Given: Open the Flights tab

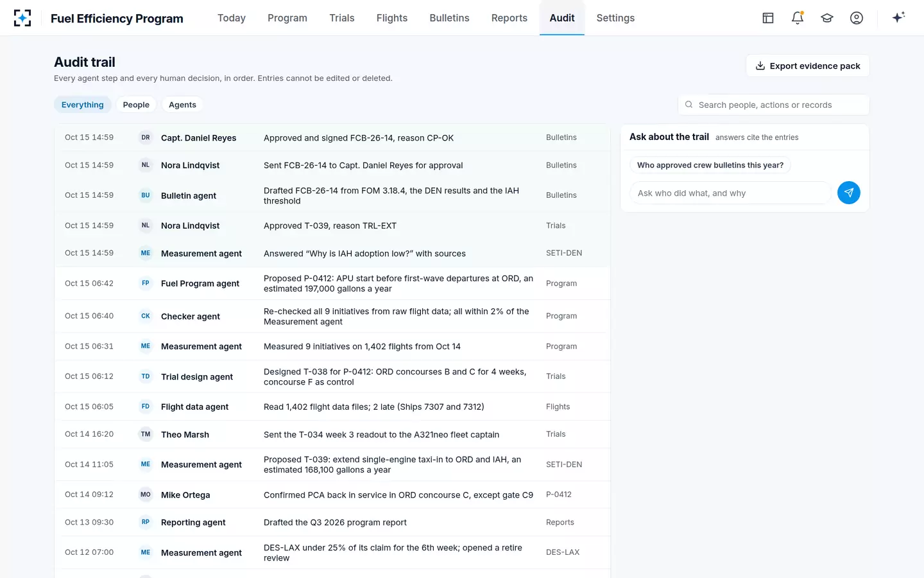Looking at the screenshot, I should point(392,18).
